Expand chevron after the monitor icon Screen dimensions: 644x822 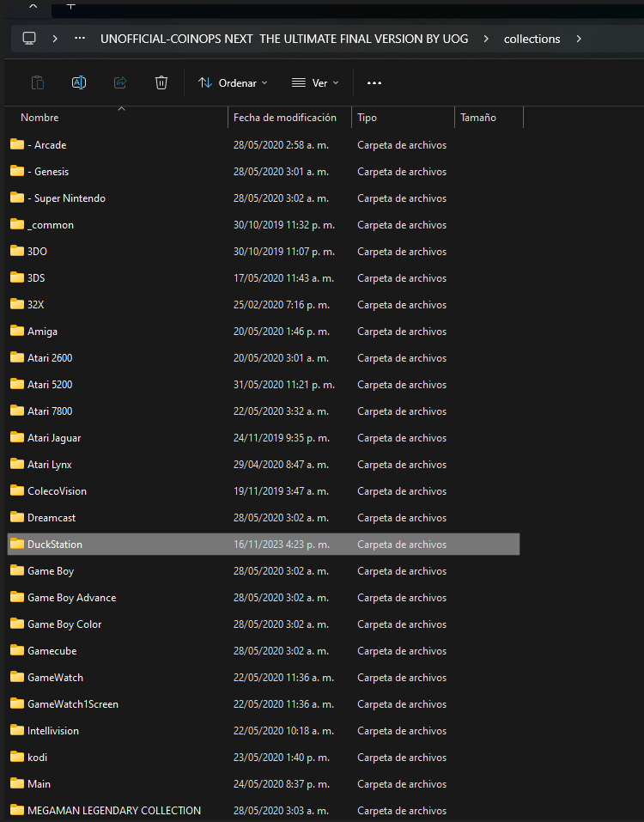[x=55, y=39]
